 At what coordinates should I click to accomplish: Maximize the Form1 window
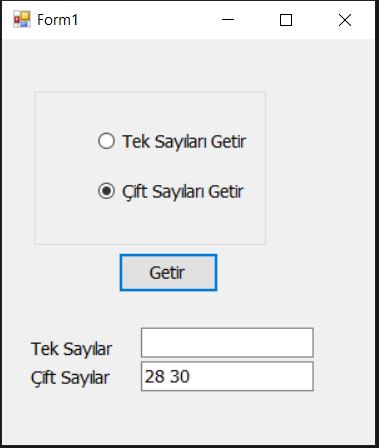286,20
